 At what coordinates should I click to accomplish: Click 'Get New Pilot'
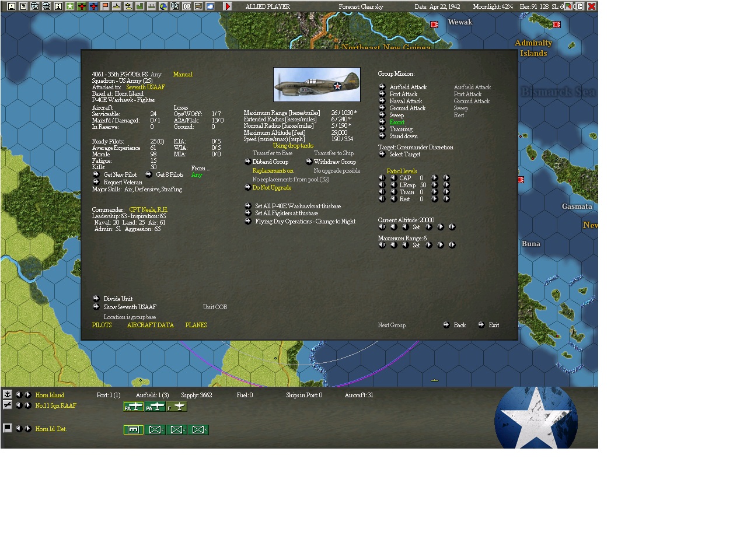pos(96,174)
